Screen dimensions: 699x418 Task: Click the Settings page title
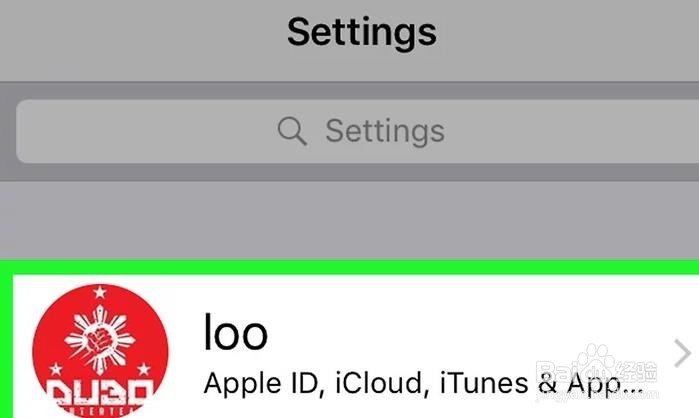click(362, 32)
